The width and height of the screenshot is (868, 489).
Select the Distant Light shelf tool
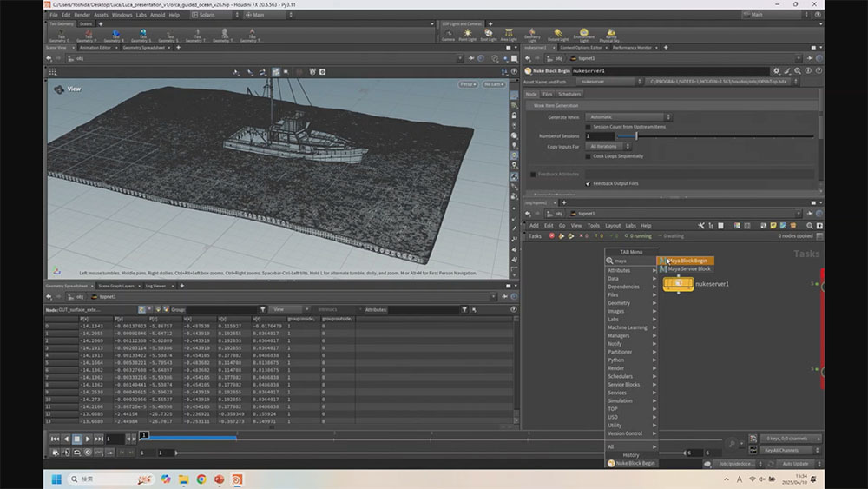558,36
